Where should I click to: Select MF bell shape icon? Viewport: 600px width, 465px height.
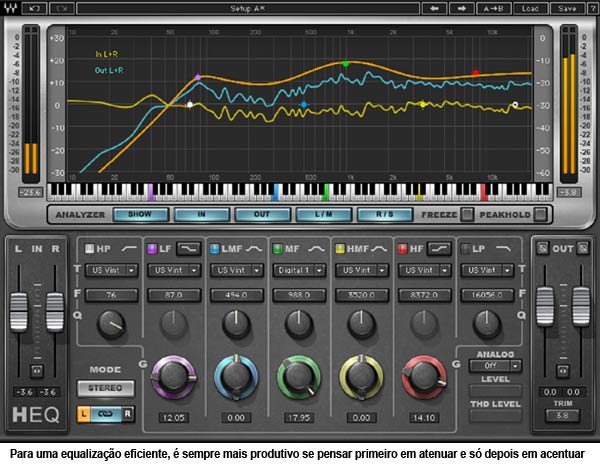(x=316, y=249)
